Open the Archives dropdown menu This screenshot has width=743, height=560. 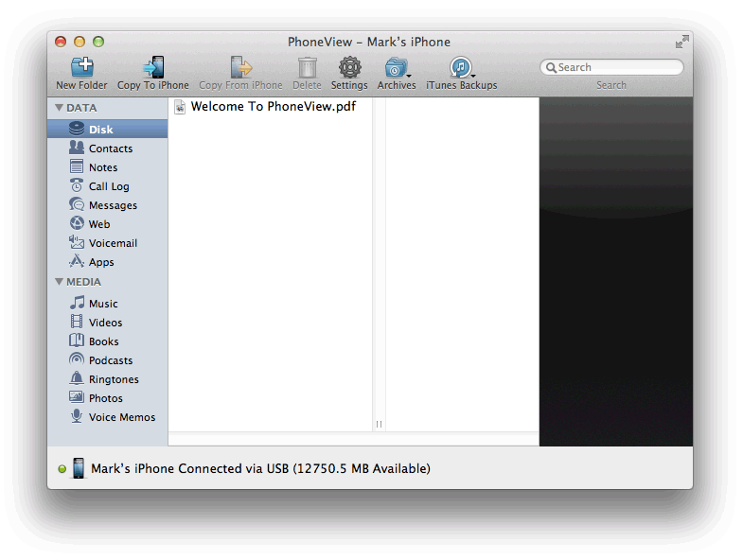click(x=397, y=68)
